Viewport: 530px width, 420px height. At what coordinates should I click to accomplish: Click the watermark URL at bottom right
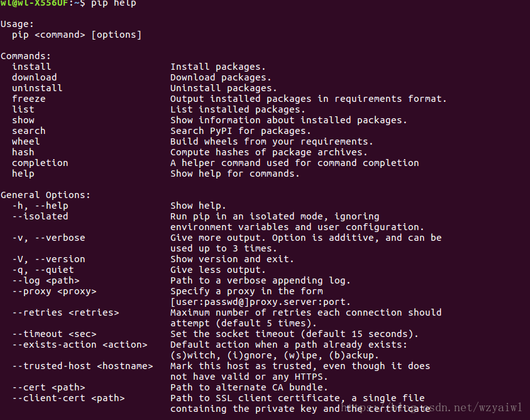pyautogui.click(x=432, y=407)
